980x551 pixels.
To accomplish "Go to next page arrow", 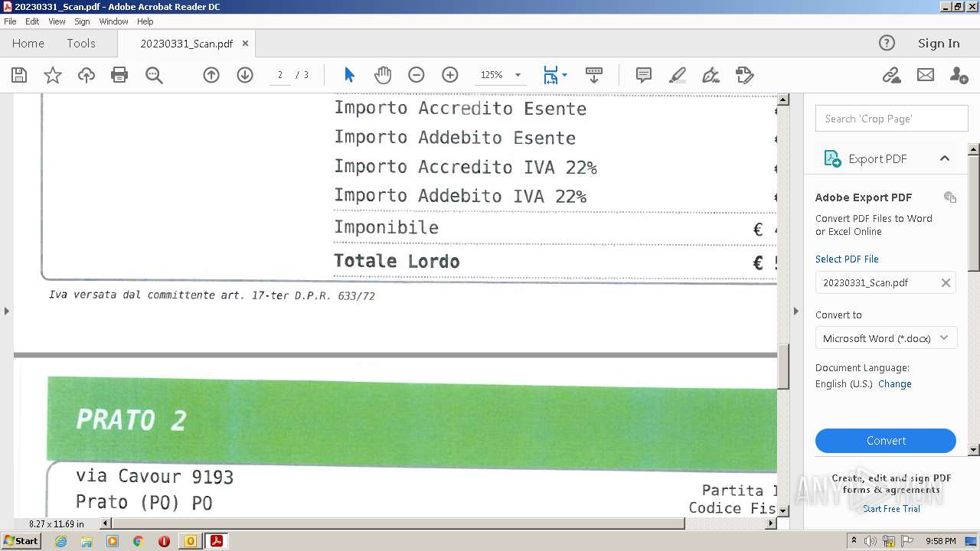I will tap(245, 75).
